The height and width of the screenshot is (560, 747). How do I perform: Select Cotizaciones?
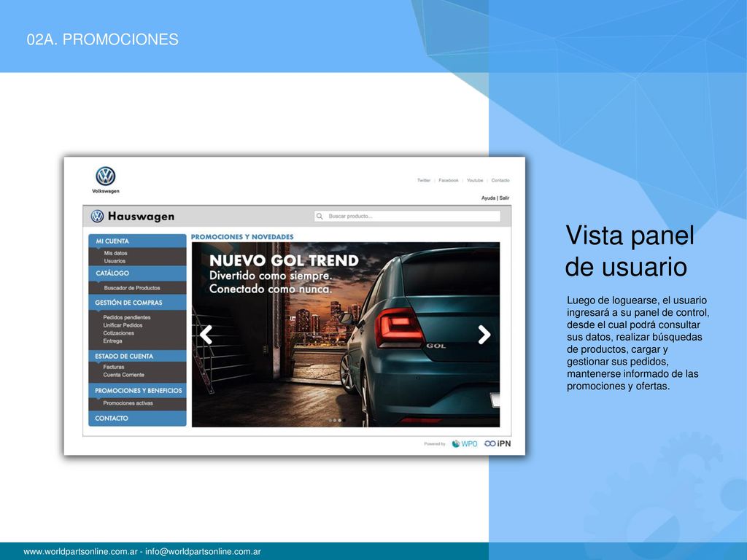click(119, 333)
